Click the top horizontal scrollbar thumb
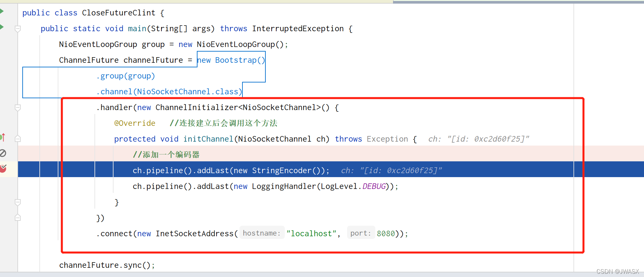 (x=518, y=2)
